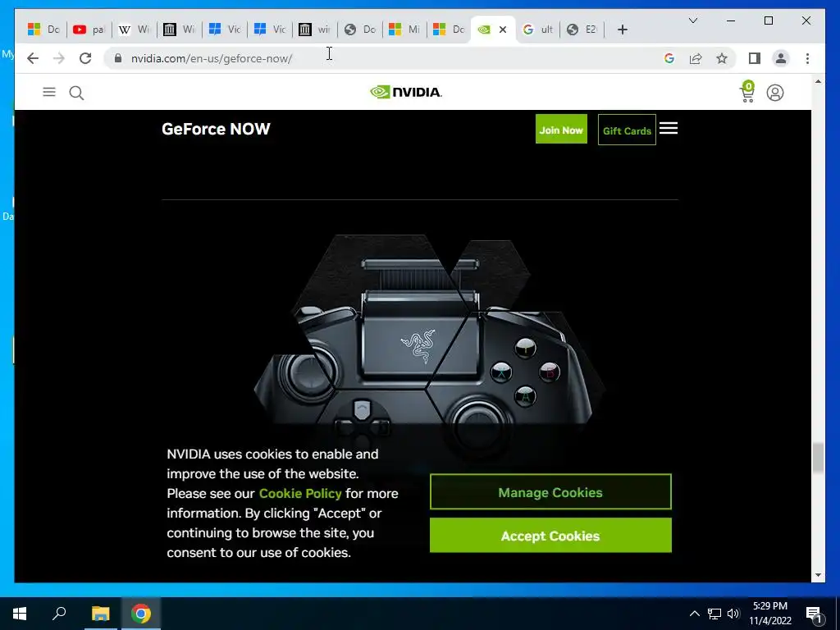This screenshot has height=630, width=840.
Task: Click Manage Cookies
Action: tap(550, 492)
